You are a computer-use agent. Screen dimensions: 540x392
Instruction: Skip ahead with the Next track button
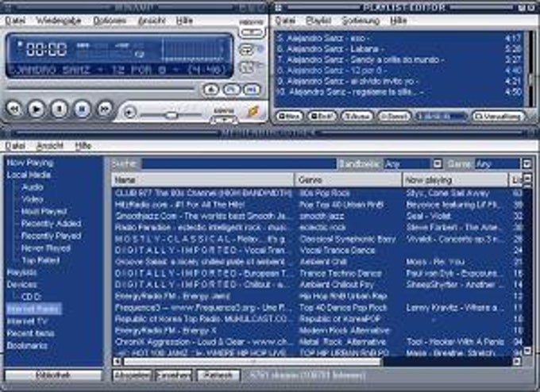105,109
